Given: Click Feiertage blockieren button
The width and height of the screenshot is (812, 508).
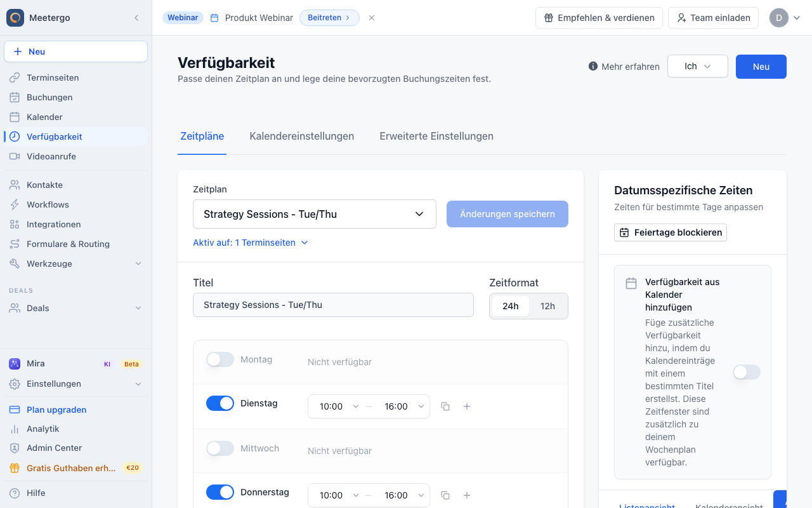Looking at the screenshot, I should point(671,232).
